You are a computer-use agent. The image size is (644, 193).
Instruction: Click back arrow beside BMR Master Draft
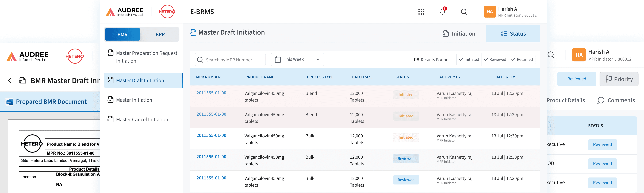click(x=10, y=81)
